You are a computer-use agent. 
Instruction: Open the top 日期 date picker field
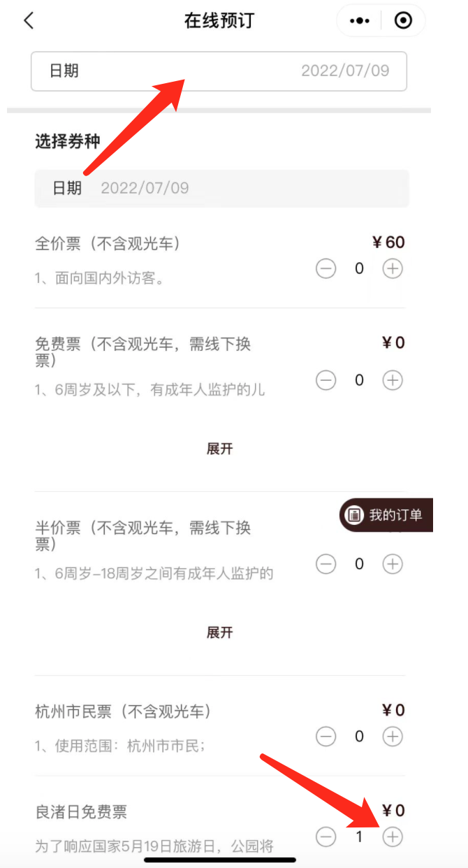click(x=219, y=71)
